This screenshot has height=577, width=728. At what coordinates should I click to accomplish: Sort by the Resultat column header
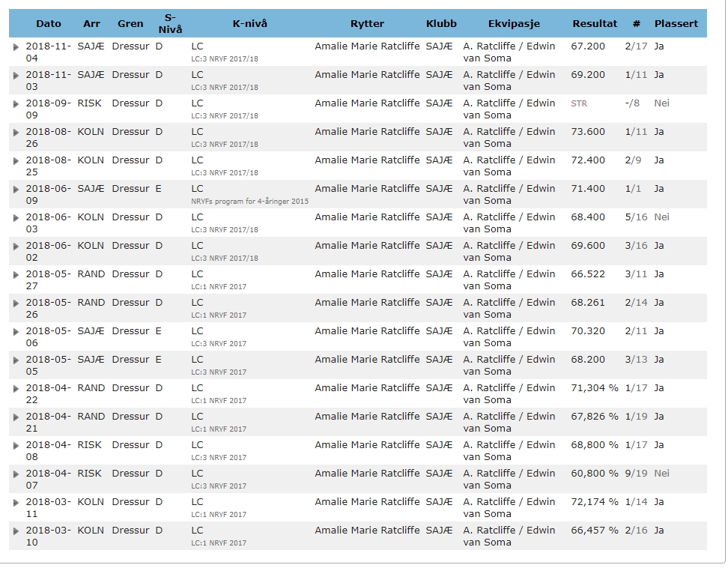pos(595,24)
